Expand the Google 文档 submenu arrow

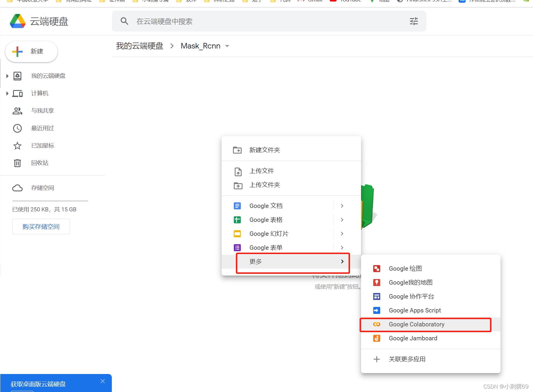coord(342,206)
